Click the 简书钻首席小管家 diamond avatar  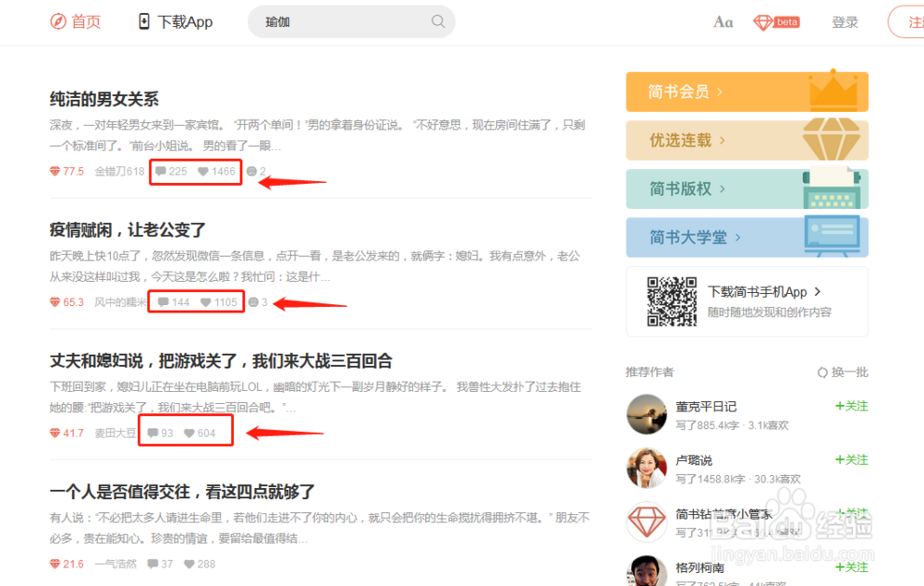[x=647, y=521]
